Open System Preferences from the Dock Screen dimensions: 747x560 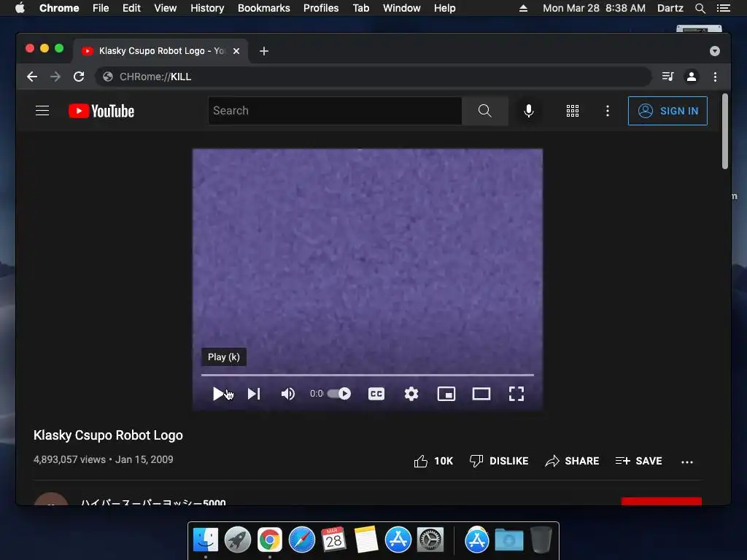click(430, 540)
